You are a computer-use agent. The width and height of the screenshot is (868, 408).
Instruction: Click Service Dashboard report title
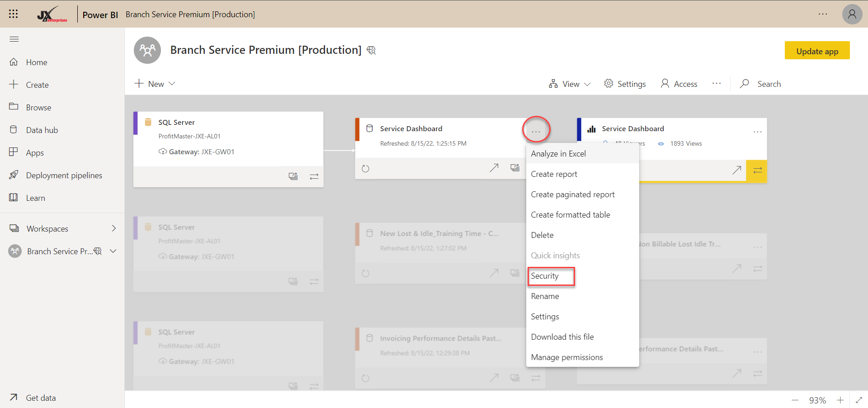pyautogui.click(x=633, y=128)
